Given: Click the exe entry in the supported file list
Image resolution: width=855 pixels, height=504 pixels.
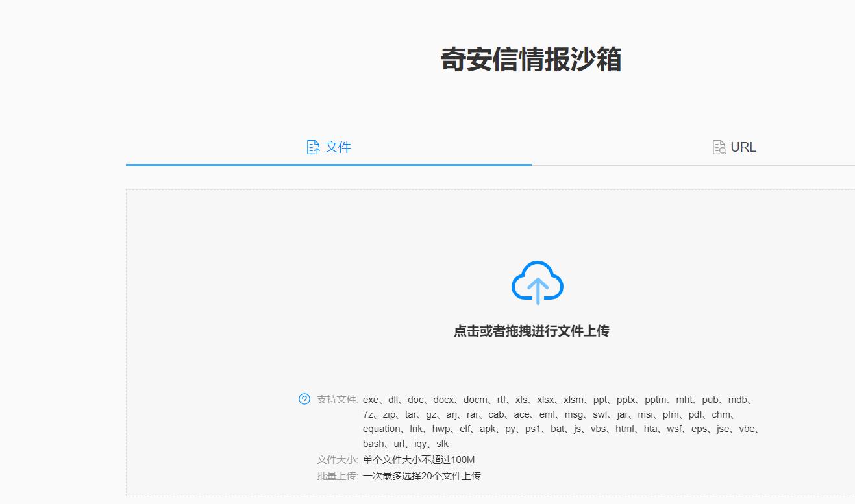Looking at the screenshot, I should click(371, 400).
